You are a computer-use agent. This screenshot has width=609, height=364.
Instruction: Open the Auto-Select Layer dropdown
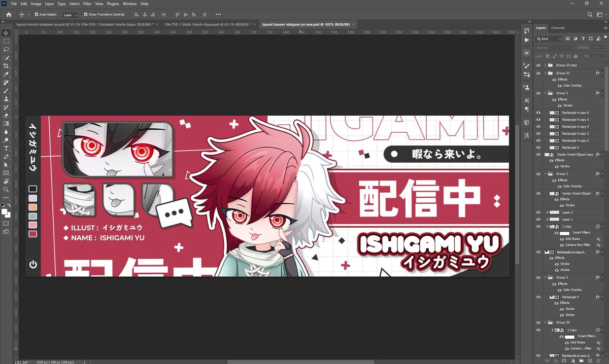pyautogui.click(x=70, y=15)
